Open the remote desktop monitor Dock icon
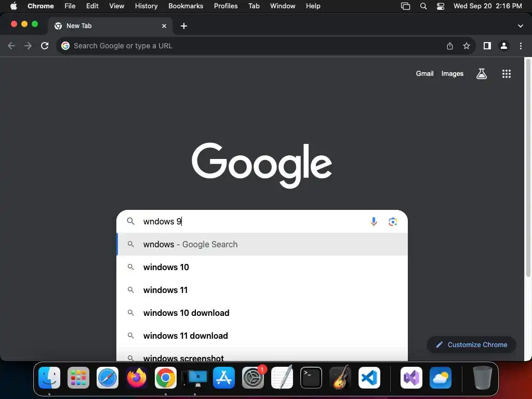The height and width of the screenshot is (399, 532). coord(195,378)
